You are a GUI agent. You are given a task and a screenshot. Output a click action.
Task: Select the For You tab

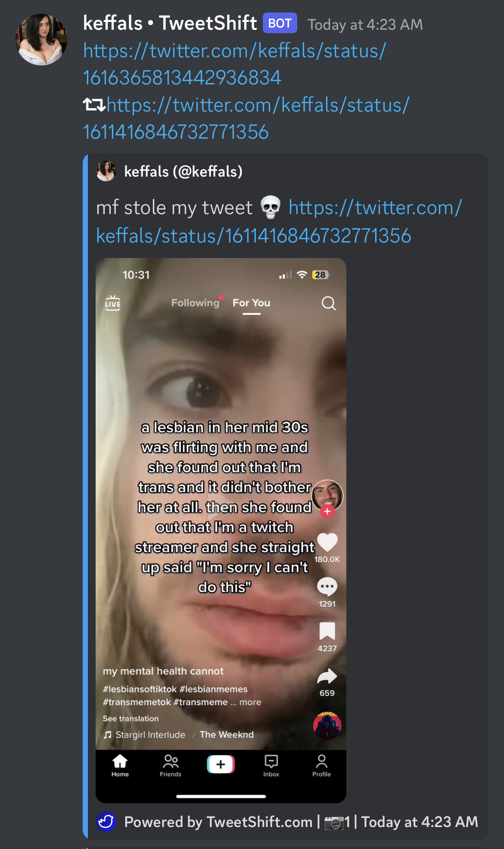[252, 303]
